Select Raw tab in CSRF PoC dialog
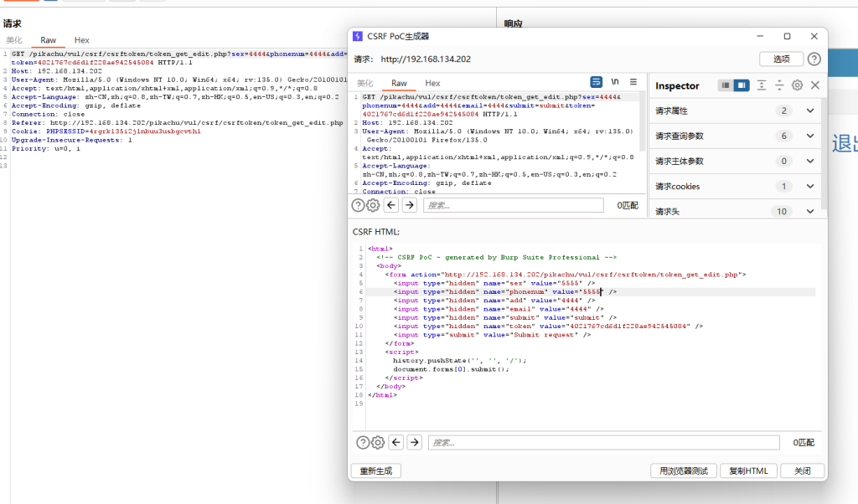Viewport: 858px width, 504px height. coord(399,83)
